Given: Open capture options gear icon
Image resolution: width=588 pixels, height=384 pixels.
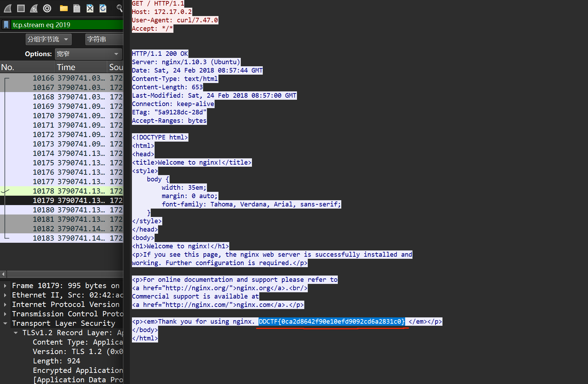Looking at the screenshot, I should tap(47, 8).
